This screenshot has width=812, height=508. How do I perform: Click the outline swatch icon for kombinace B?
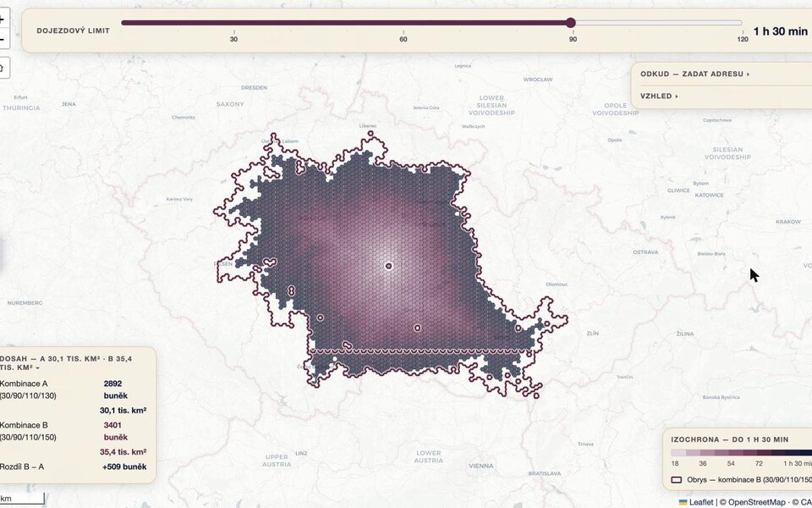pyautogui.click(x=677, y=479)
